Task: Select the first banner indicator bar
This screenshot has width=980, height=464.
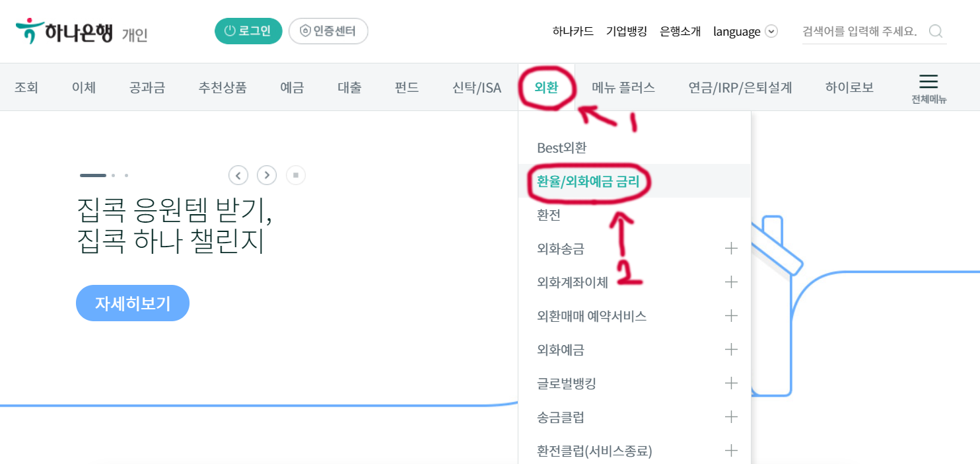Action: [x=93, y=175]
